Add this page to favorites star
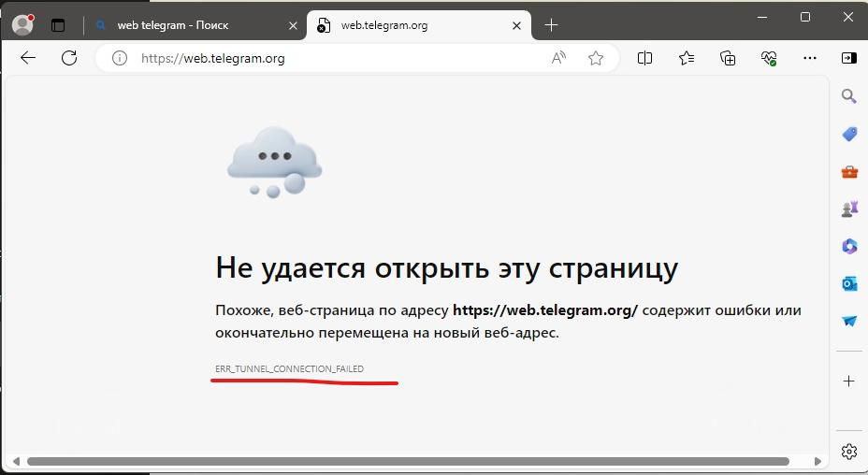Image resolution: width=868 pixels, height=475 pixels. click(x=596, y=58)
